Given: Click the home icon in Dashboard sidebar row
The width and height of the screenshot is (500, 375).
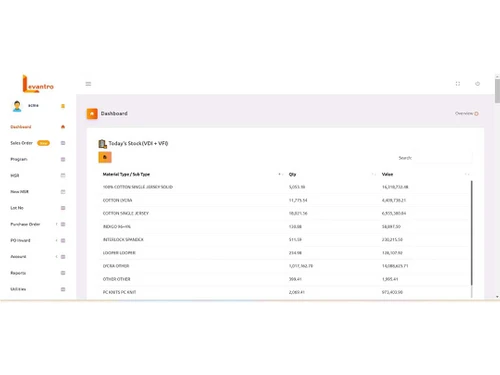Looking at the screenshot, I should pos(63,127).
